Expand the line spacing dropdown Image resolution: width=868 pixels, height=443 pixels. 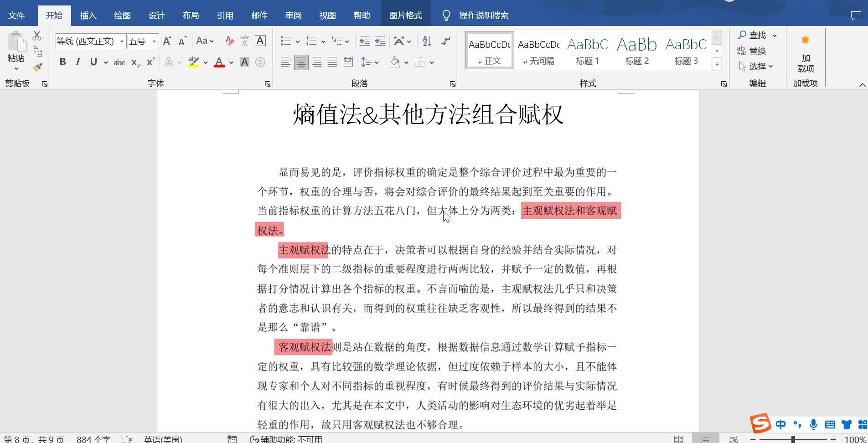point(377,62)
